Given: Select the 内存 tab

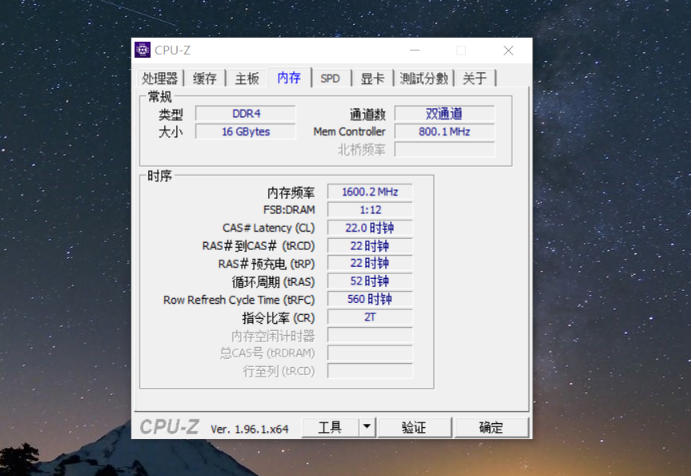Looking at the screenshot, I should (x=289, y=78).
